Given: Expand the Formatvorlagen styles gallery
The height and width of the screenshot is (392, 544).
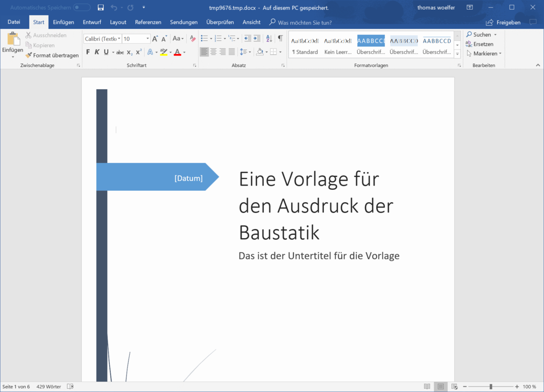Looking at the screenshot, I should (457, 54).
